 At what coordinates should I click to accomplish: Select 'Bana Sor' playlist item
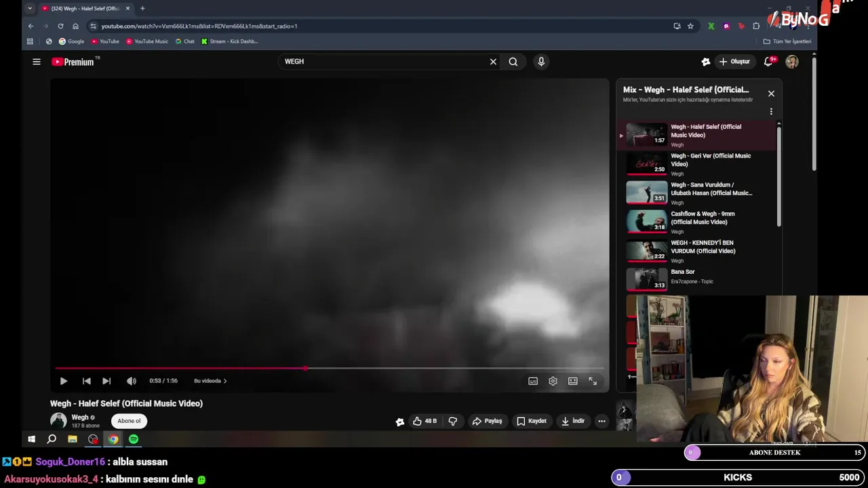pos(698,279)
